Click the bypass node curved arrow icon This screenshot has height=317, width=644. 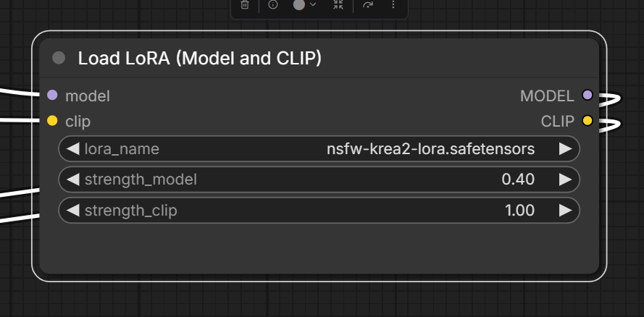coord(368,5)
